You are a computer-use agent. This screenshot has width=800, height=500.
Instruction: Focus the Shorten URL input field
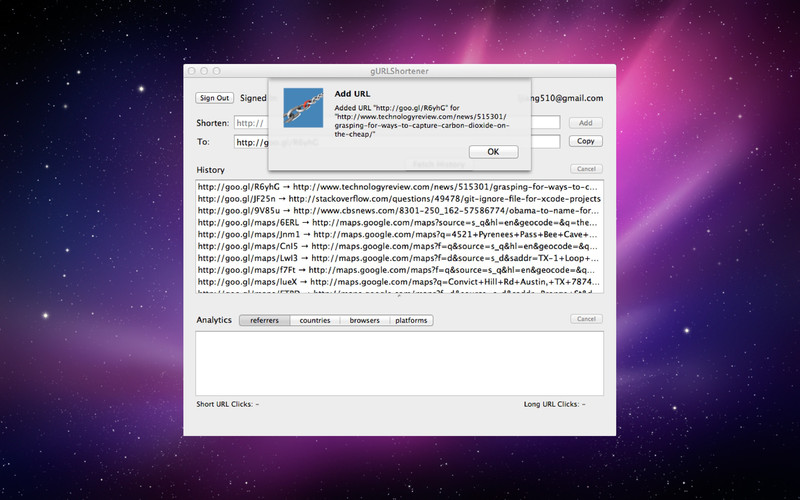point(397,123)
